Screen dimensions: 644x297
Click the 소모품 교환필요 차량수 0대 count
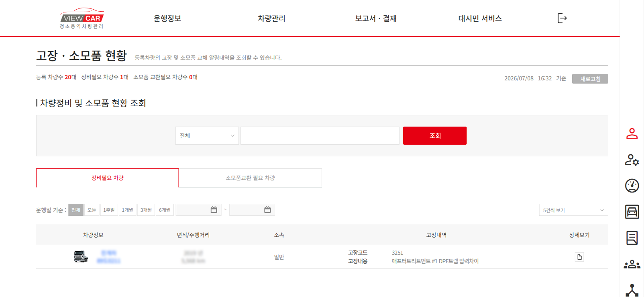pos(165,77)
